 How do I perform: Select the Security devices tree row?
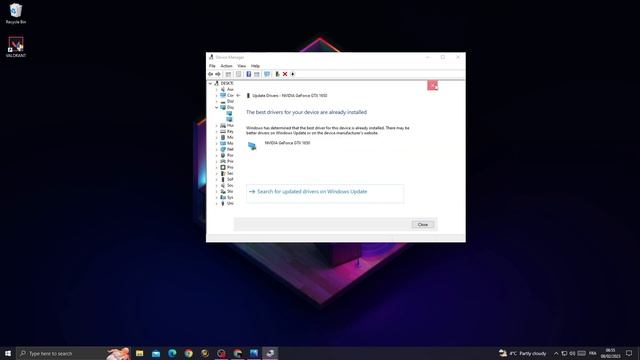click(x=227, y=173)
